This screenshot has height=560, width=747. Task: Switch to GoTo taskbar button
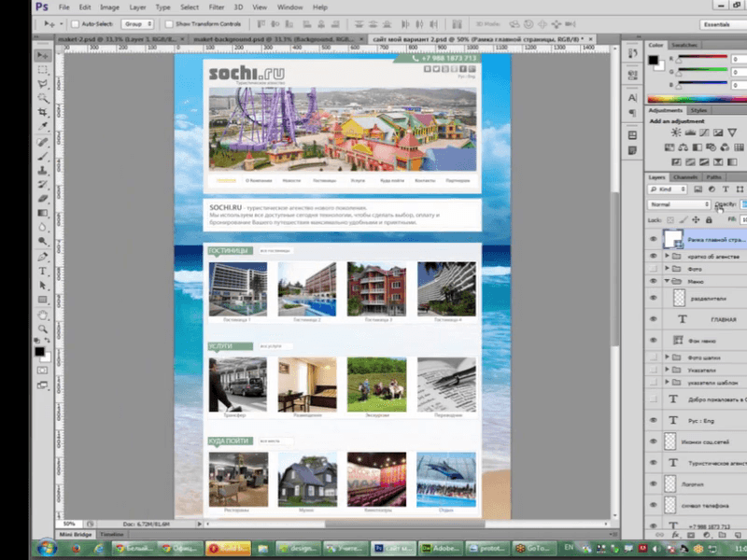click(536, 549)
